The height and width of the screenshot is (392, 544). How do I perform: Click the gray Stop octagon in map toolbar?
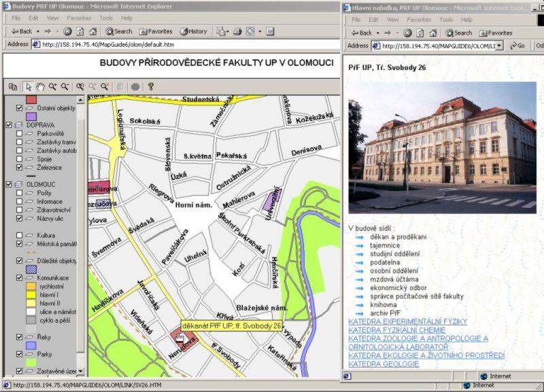pyautogui.click(x=135, y=87)
